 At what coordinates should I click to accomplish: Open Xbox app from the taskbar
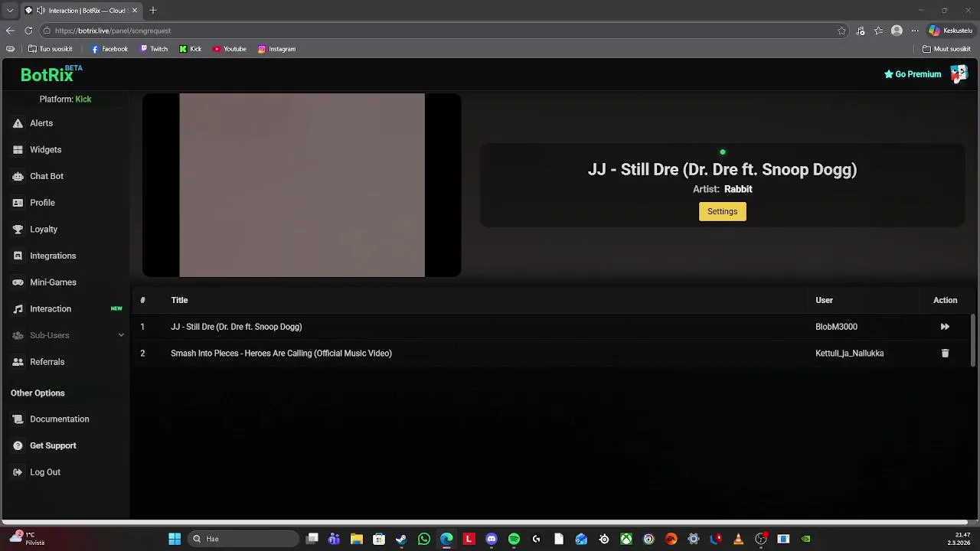click(626, 539)
